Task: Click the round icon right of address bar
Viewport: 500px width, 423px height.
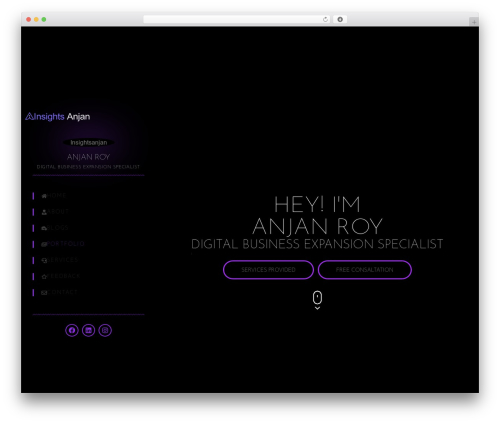Action: pos(340,20)
